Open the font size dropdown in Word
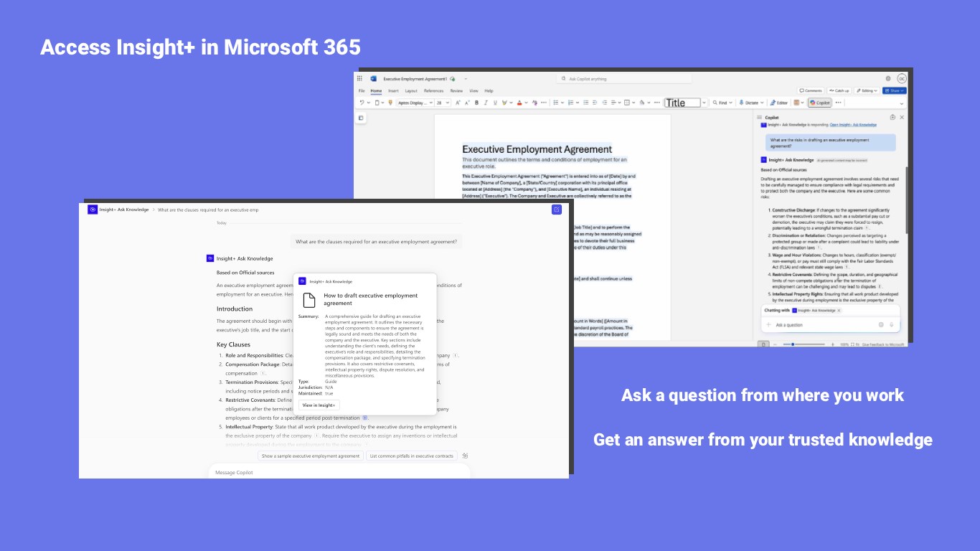980x551 pixels. coord(443,103)
